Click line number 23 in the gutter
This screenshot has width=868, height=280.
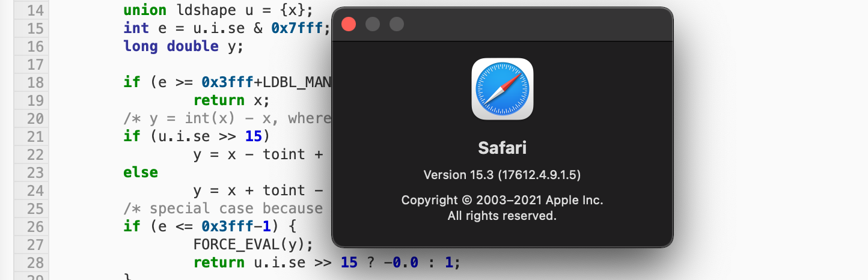point(35,172)
